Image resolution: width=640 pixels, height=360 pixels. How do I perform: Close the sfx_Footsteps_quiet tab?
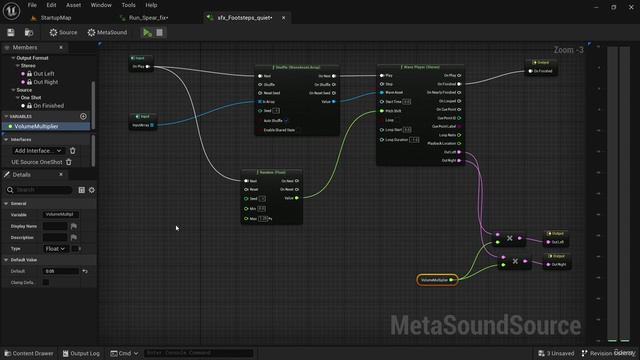pyautogui.click(x=283, y=18)
